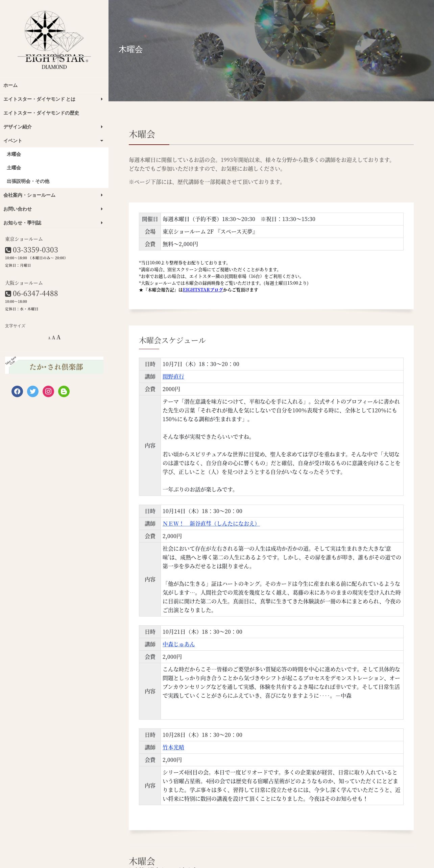
Task: Click the Osaka phone number 06-6347-4488
Action: click(x=35, y=294)
